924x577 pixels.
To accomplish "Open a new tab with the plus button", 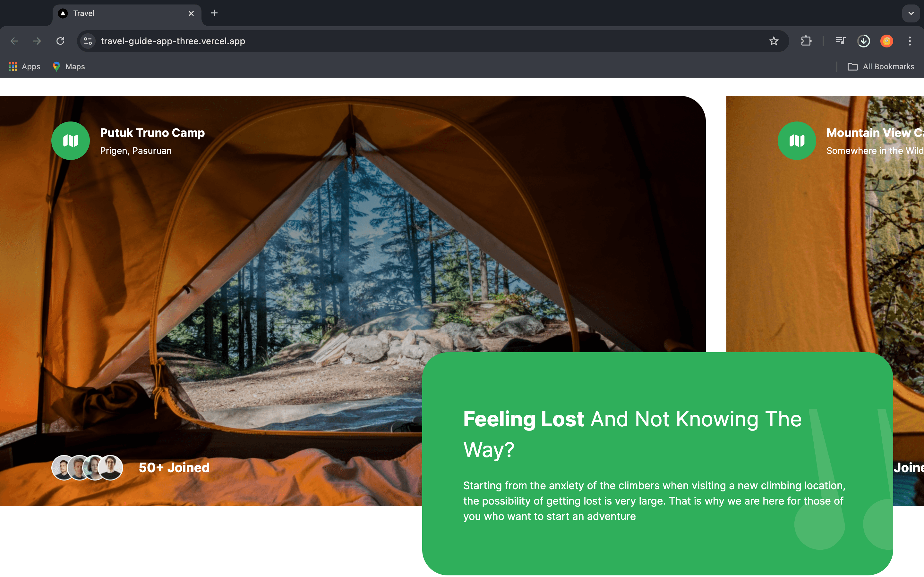I will click(214, 13).
